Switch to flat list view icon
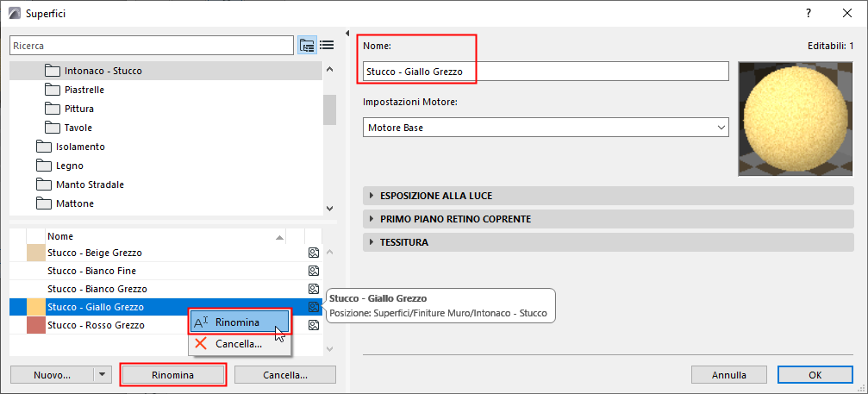Screen dimensions: 868x394 click(x=327, y=45)
